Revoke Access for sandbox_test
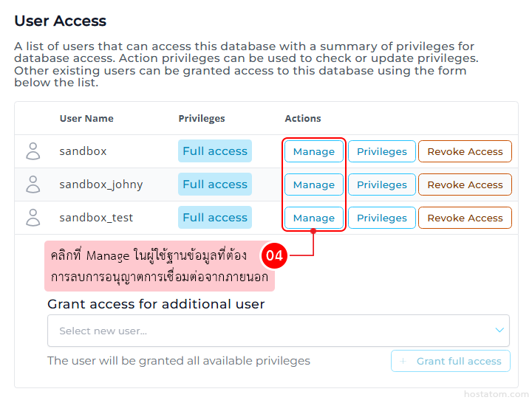532x400 pixels. [465, 218]
